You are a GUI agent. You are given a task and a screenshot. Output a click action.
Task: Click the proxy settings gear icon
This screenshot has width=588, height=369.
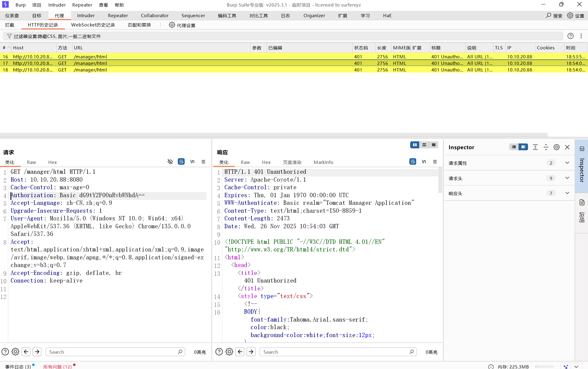[172, 25]
